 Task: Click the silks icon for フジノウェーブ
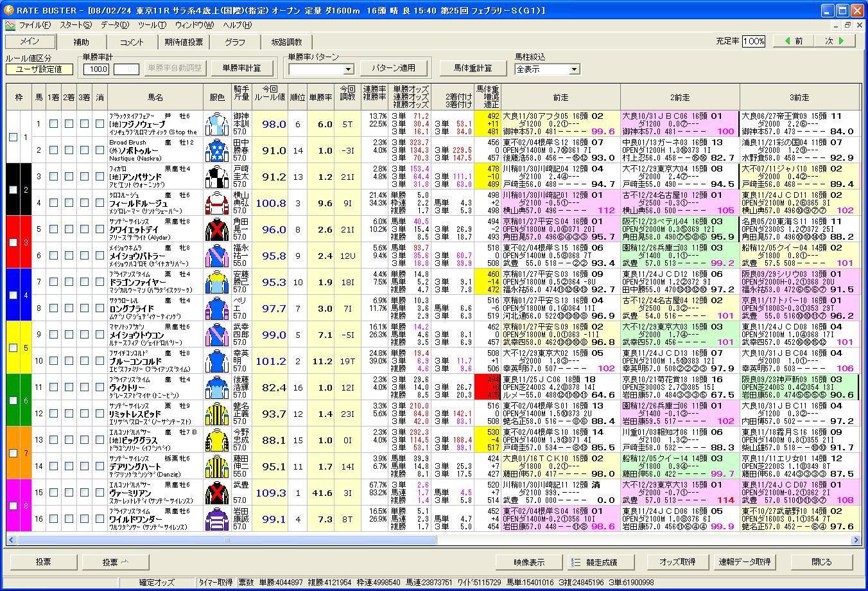pos(216,124)
